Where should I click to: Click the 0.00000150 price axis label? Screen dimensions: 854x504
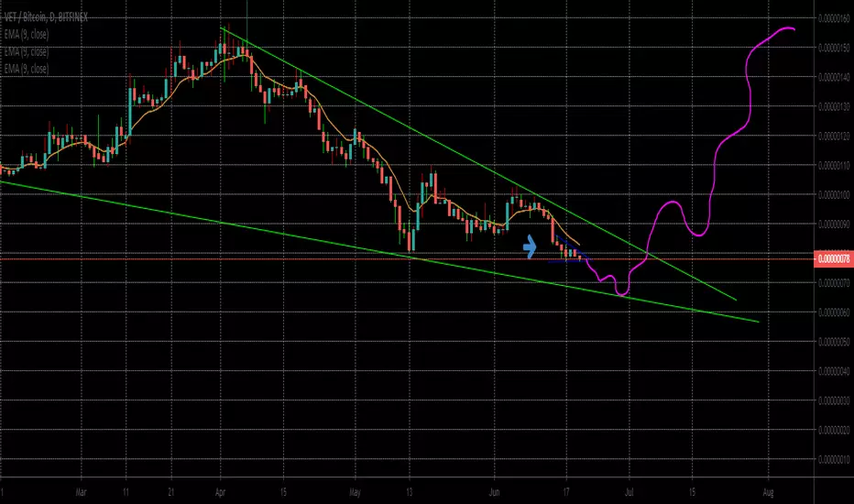[x=834, y=48]
